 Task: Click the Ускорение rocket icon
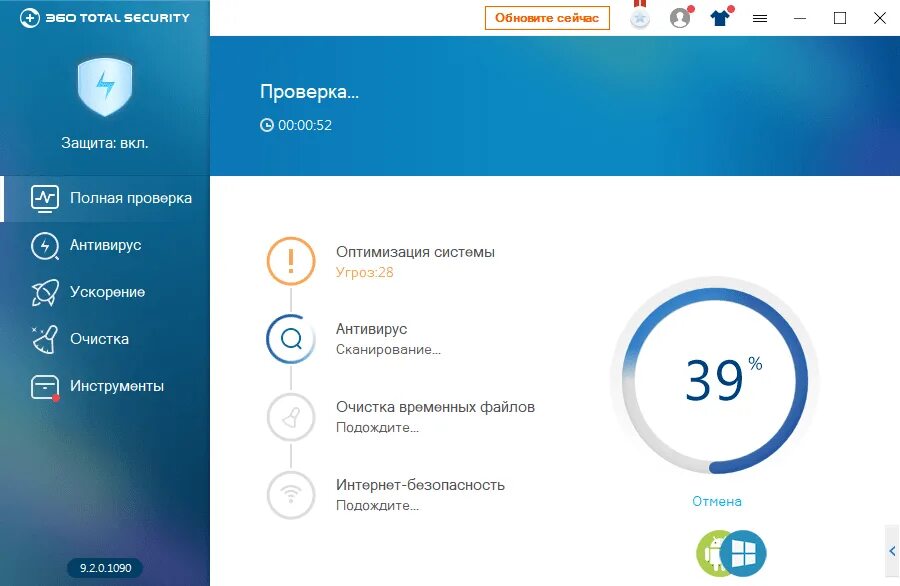point(45,293)
